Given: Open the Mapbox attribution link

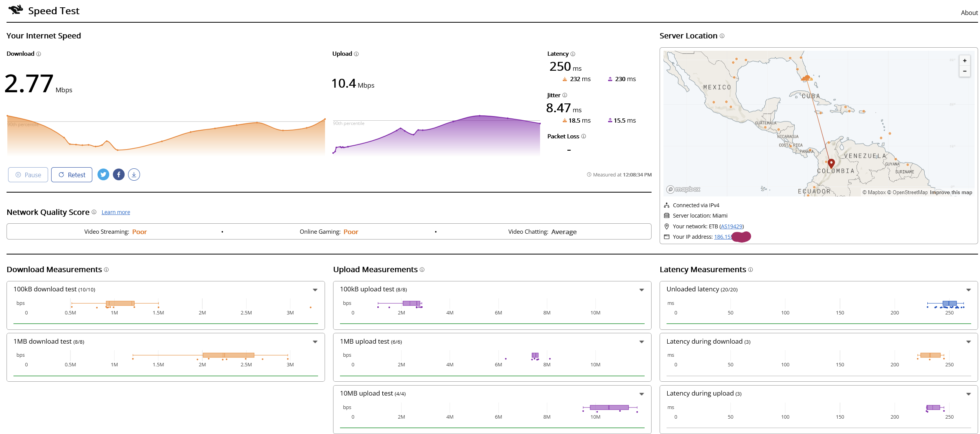Looking at the screenshot, I should 874,192.
